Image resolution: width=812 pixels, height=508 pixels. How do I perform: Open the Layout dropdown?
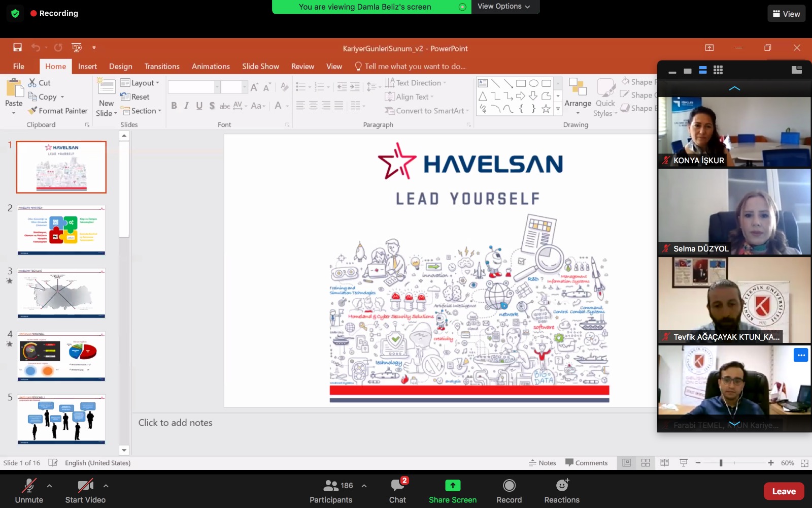pos(141,83)
